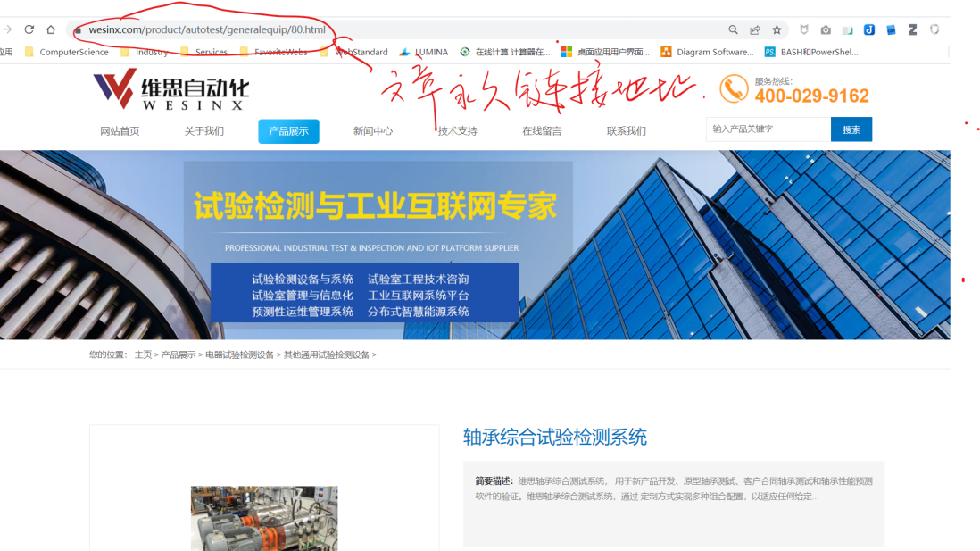Go to the browser home page icon
The image size is (980, 551).
51,29
